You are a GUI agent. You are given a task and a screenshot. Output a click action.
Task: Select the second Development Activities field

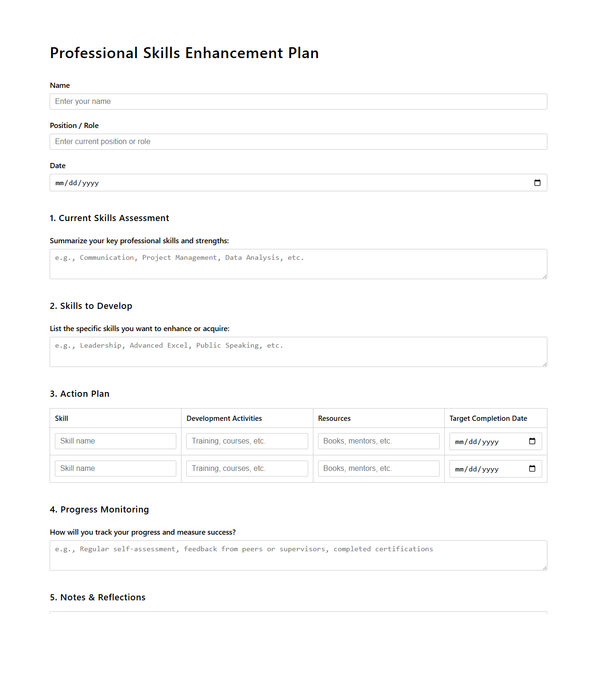(x=247, y=468)
